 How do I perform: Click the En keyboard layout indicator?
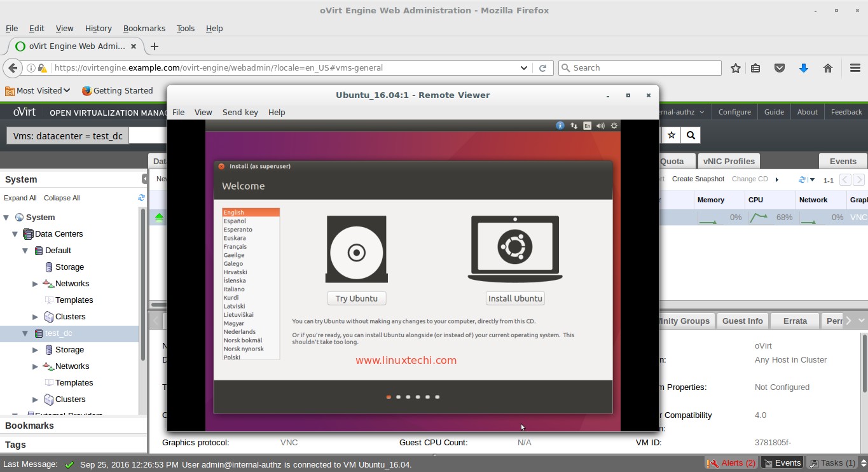588,126
